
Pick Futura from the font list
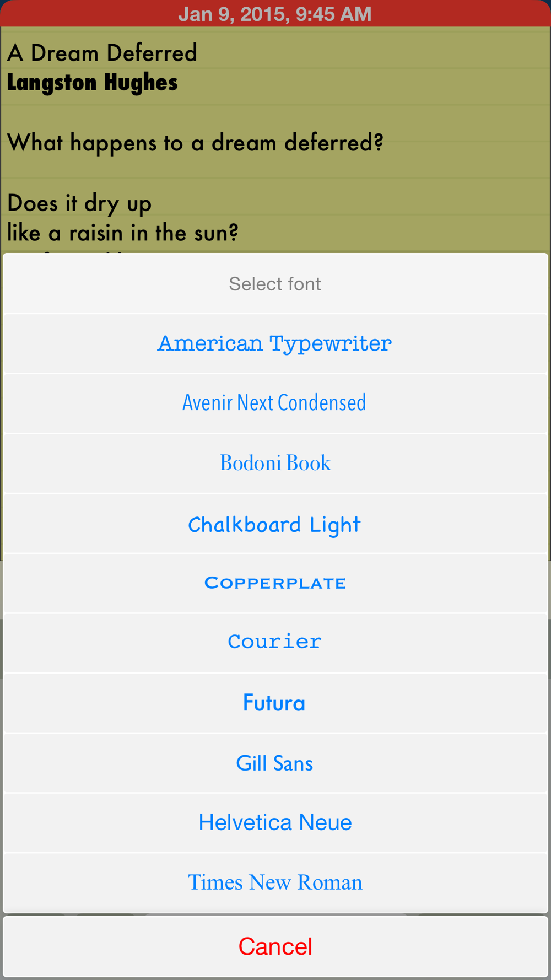click(x=275, y=703)
